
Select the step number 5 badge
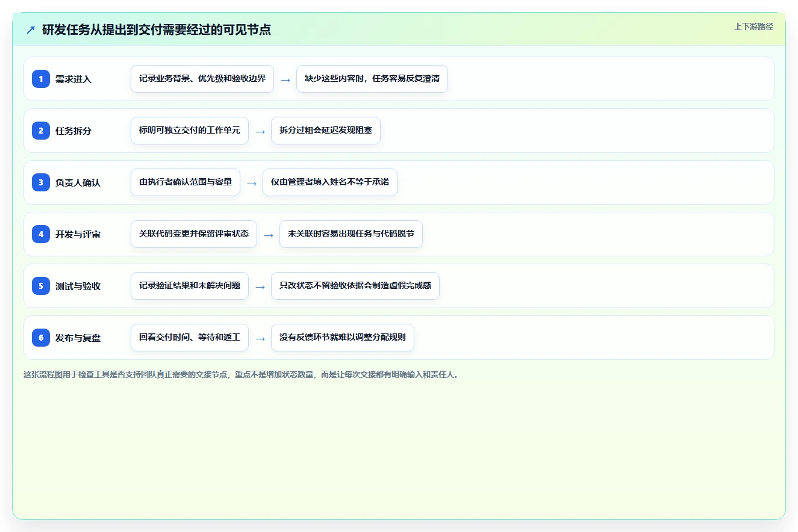[x=41, y=286]
